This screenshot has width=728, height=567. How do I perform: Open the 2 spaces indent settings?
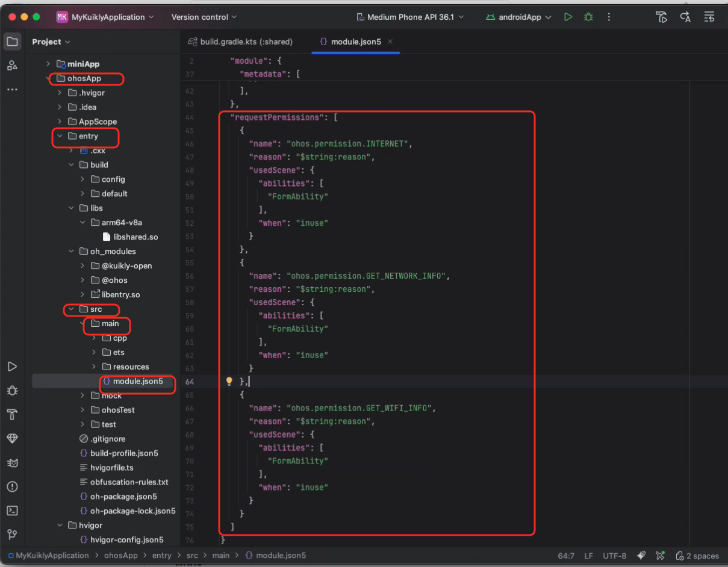click(697, 556)
